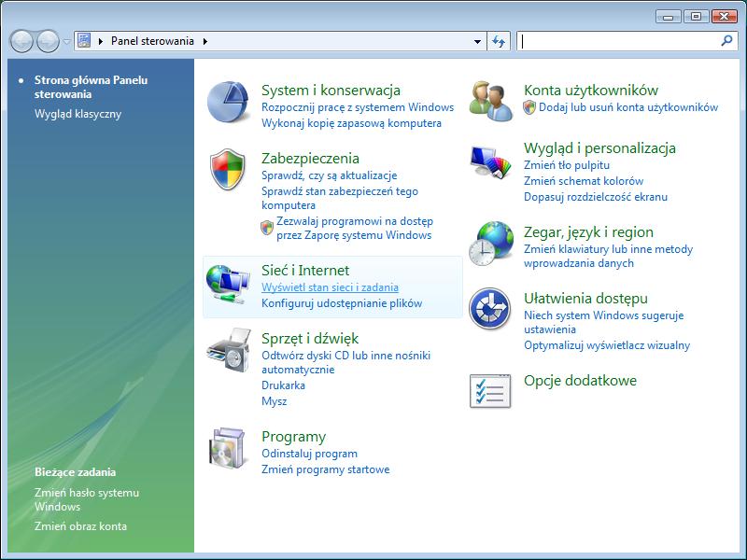Click the Zegar, język i region icon

tap(490, 244)
